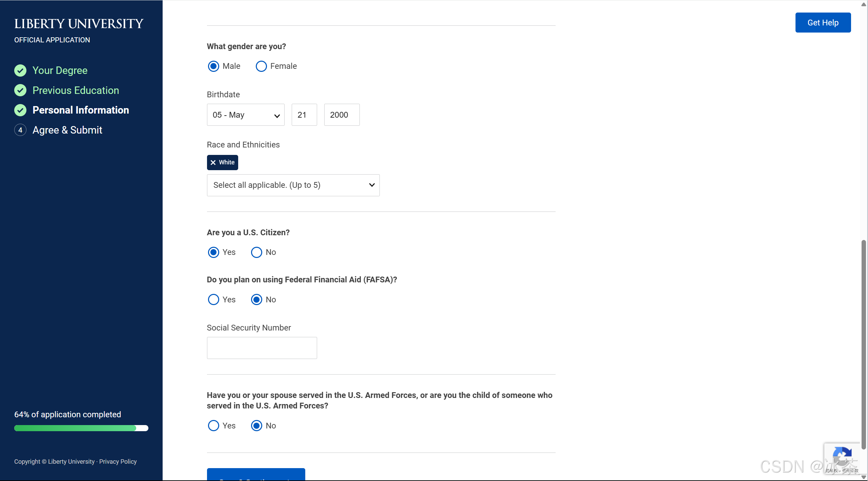Screen dimensions: 868x481
Task: Click the application progress bar
Action: coord(81,428)
